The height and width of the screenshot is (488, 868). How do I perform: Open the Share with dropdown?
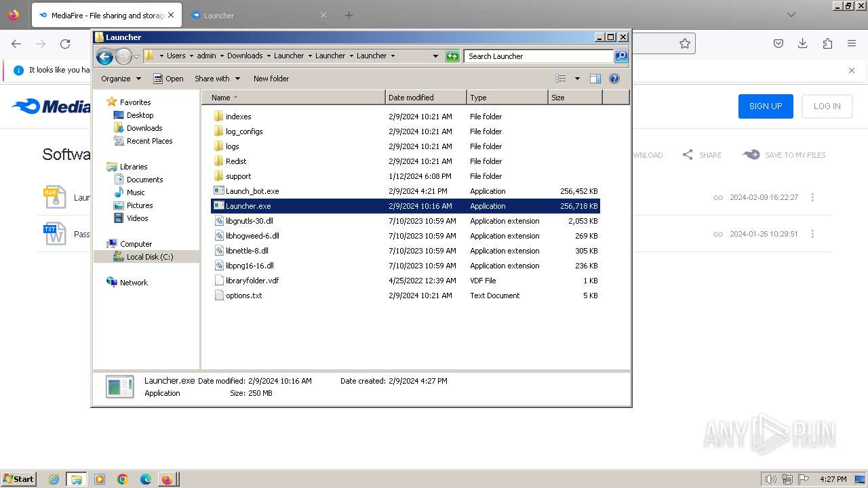(217, 79)
